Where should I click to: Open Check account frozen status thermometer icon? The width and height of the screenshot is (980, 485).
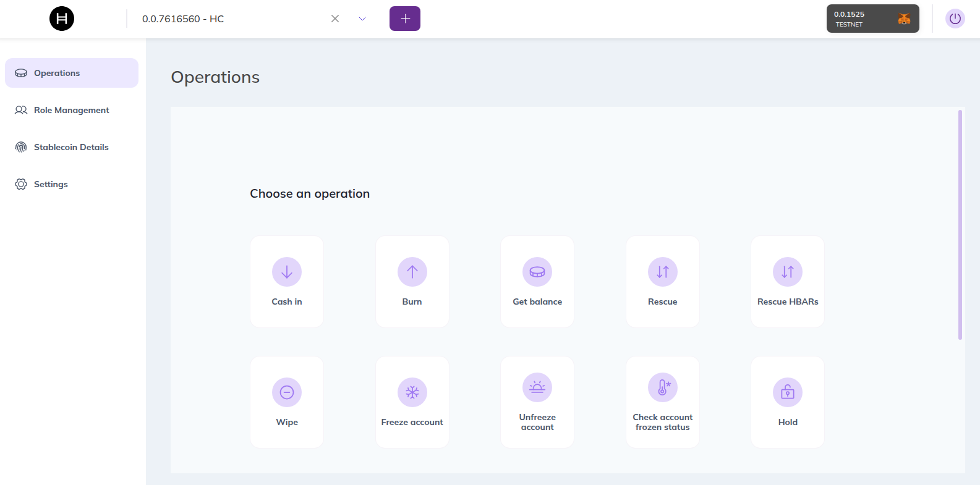(x=662, y=387)
